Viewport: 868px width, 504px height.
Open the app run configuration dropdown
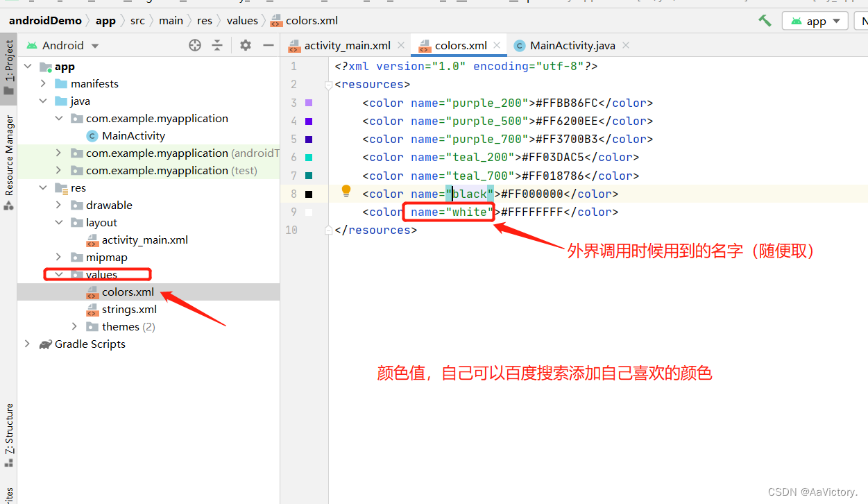pyautogui.click(x=815, y=21)
